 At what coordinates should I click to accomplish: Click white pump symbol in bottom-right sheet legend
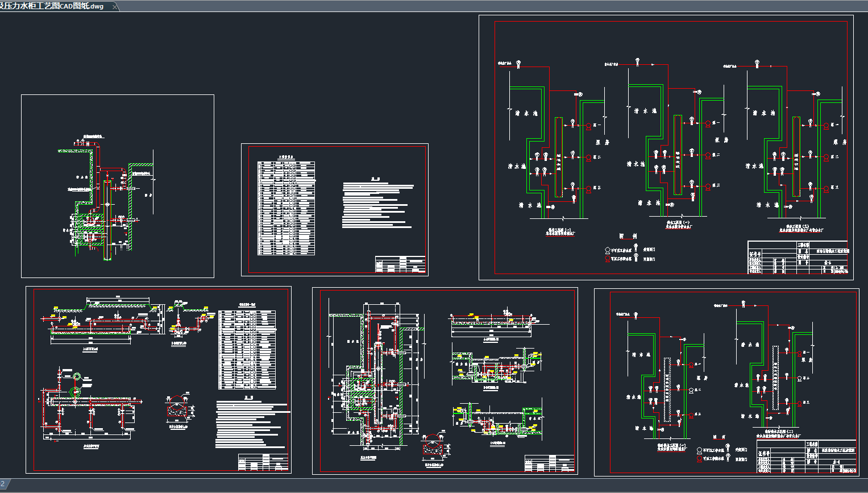click(699, 450)
